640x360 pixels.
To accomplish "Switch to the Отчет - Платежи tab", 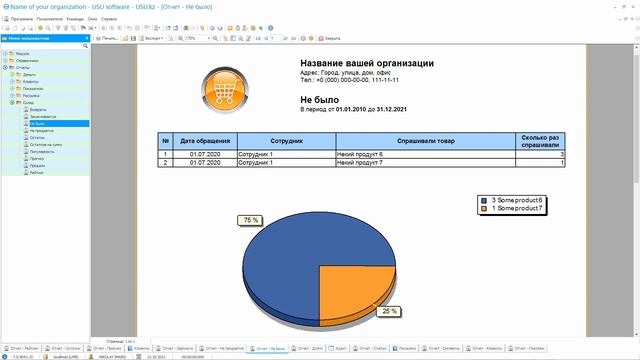I will point(526,348).
